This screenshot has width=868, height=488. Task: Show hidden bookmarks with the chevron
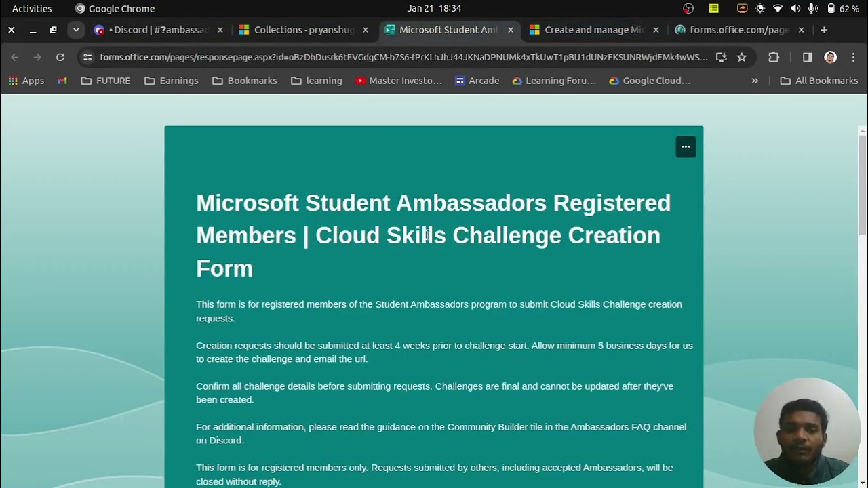pyautogui.click(x=755, y=81)
